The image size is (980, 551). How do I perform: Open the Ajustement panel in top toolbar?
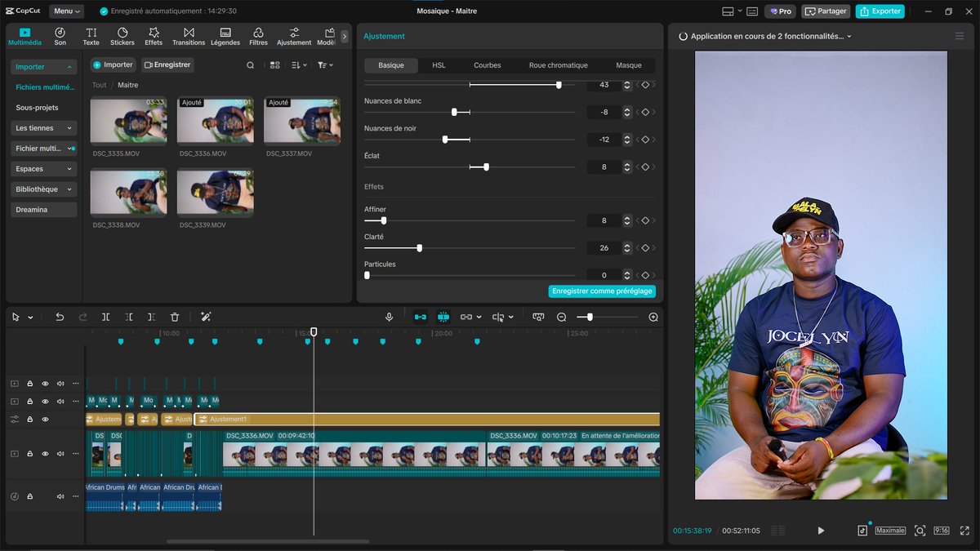pos(294,36)
